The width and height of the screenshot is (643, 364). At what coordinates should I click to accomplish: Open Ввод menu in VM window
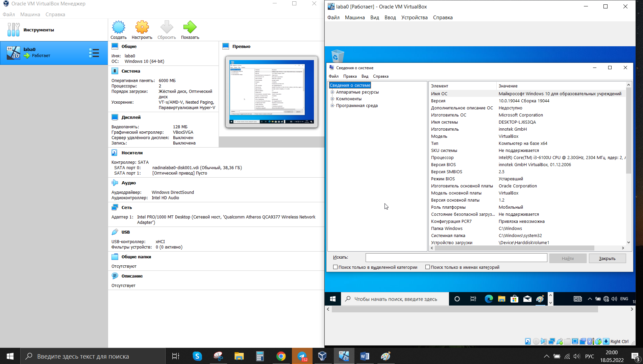(x=390, y=18)
